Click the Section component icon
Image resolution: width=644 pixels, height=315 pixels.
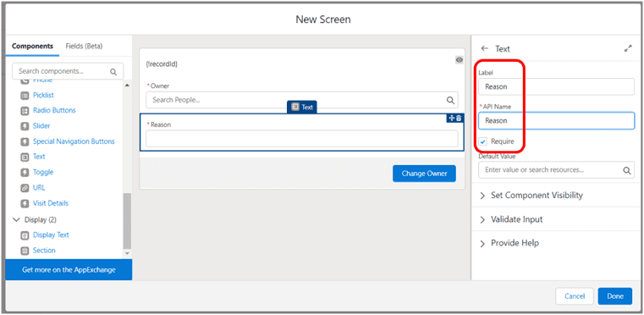25,251
